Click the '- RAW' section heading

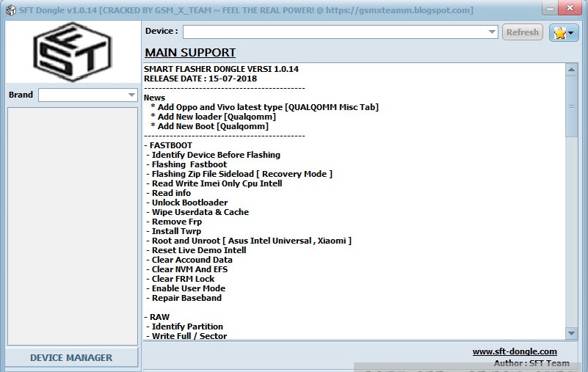(x=157, y=317)
